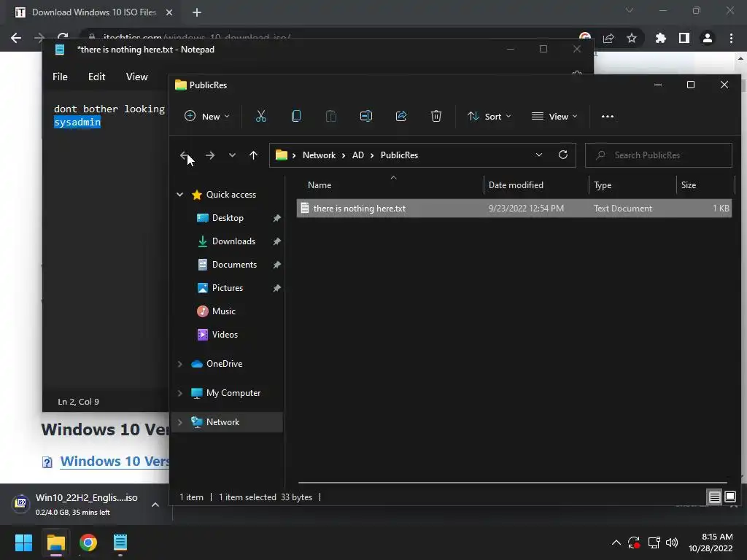
Task: Click the Search PublicRes field
Action: [x=659, y=155]
